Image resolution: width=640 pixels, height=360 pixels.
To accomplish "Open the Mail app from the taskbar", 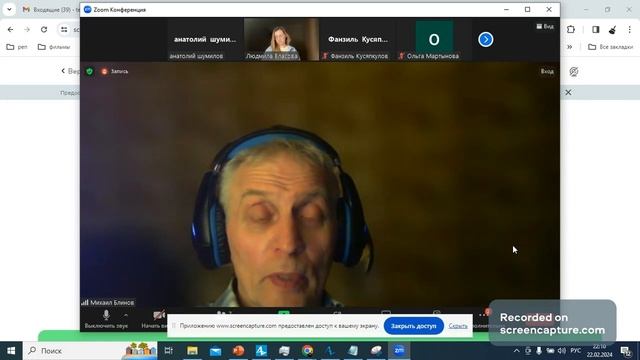I will tap(215, 351).
